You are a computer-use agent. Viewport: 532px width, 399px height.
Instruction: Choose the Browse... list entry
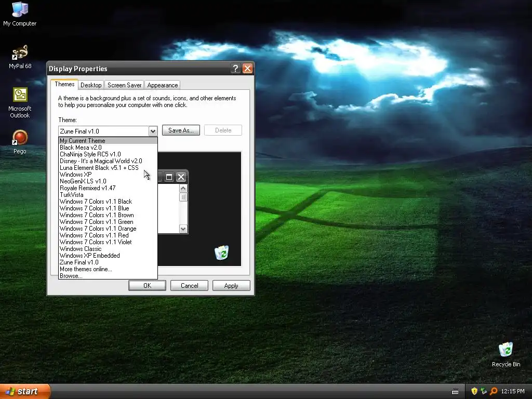tap(108, 276)
